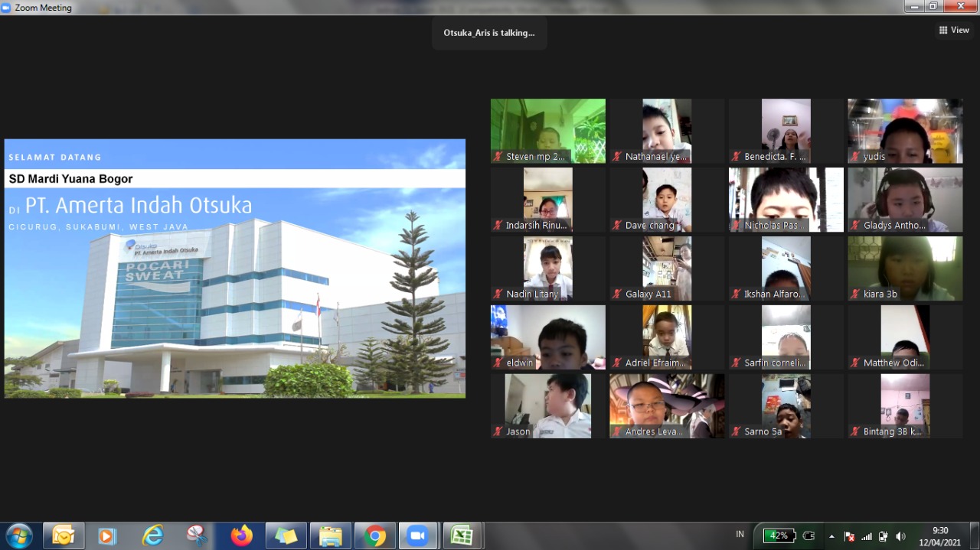Open Outlook from the taskbar
Image resolution: width=980 pixels, height=550 pixels.
[64, 536]
